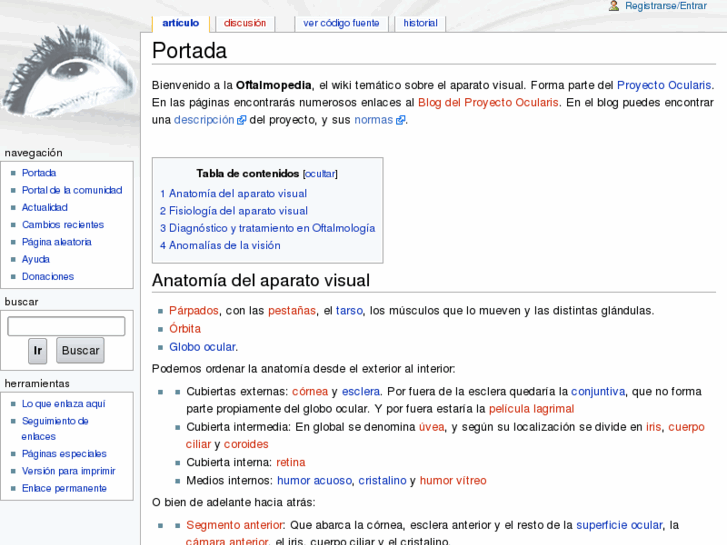Open the cristalino link
The width and height of the screenshot is (727, 545).
click(x=383, y=481)
